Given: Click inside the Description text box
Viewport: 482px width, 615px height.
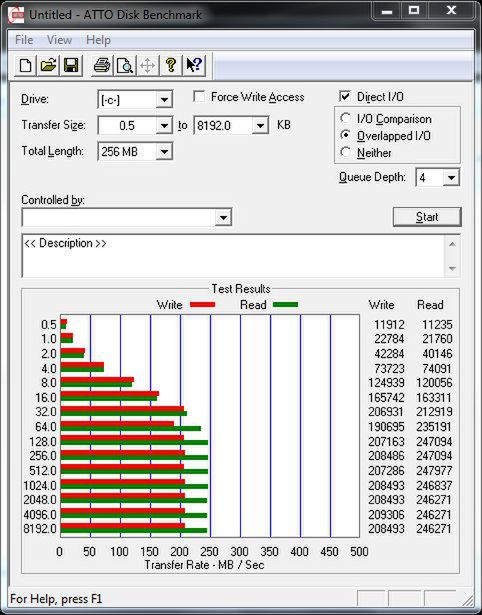Looking at the screenshot, I should point(233,256).
